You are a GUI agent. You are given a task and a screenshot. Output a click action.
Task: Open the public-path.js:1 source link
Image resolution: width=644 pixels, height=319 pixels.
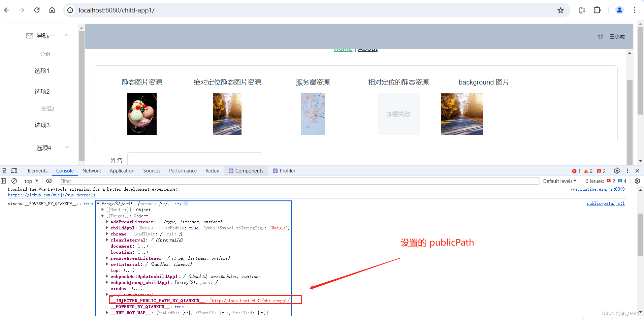605,203
